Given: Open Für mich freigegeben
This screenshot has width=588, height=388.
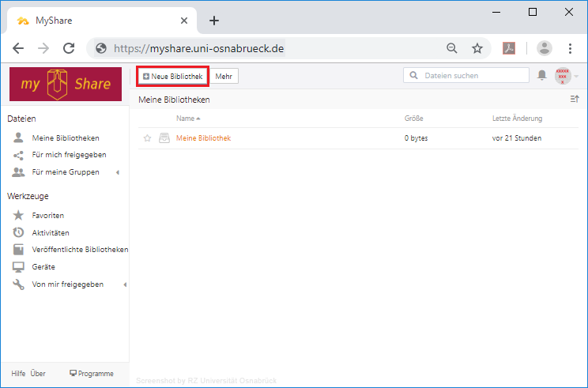Looking at the screenshot, I should point(69,155).
